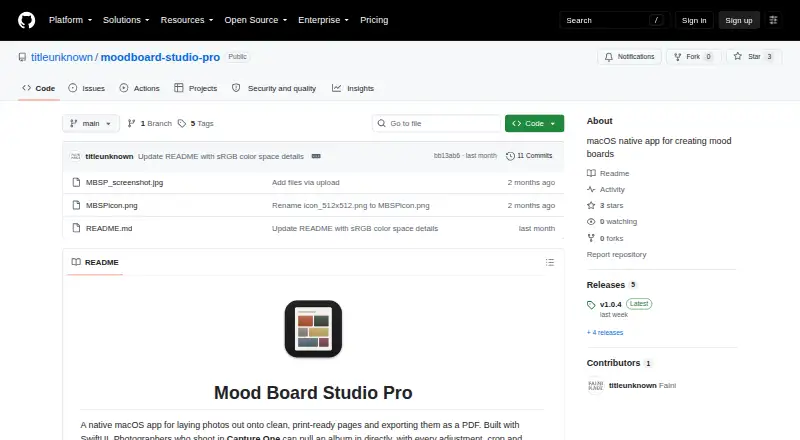Viewport: 800px width, 440px height.
Task: Click file icon next to MBSPicon.png
Action: pos(77,205)
